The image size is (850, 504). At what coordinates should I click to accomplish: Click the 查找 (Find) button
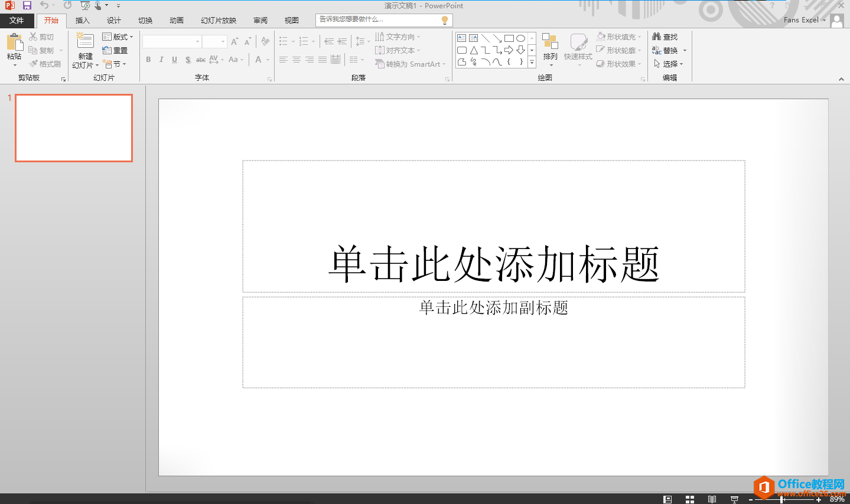pyautogui.click(x=665, y=37)
